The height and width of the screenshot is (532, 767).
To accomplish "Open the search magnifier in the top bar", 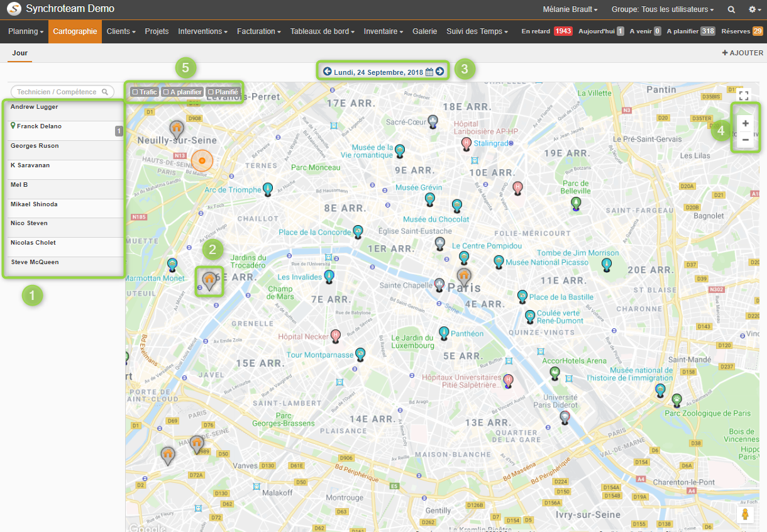I will pyautogui.click(x=731, y=9).
